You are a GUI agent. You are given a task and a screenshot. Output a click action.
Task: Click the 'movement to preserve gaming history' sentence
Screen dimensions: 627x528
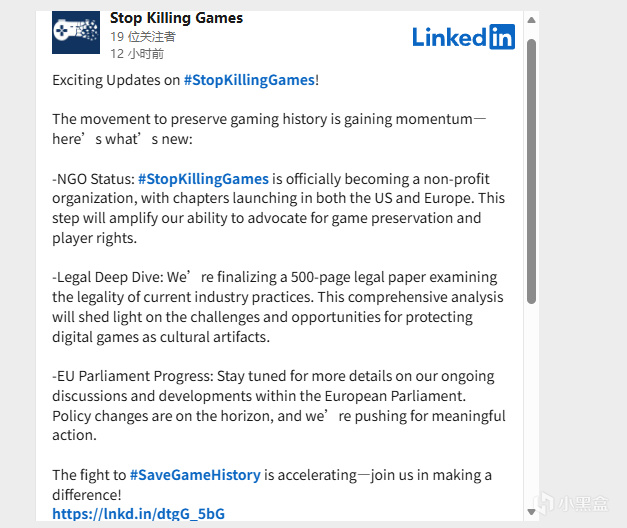(260, 119)
